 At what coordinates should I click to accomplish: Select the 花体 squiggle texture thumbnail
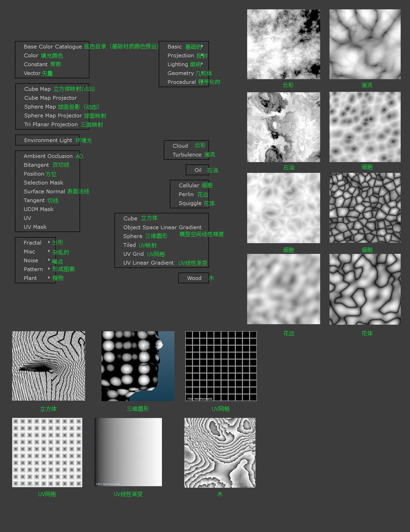coord(365,289)
